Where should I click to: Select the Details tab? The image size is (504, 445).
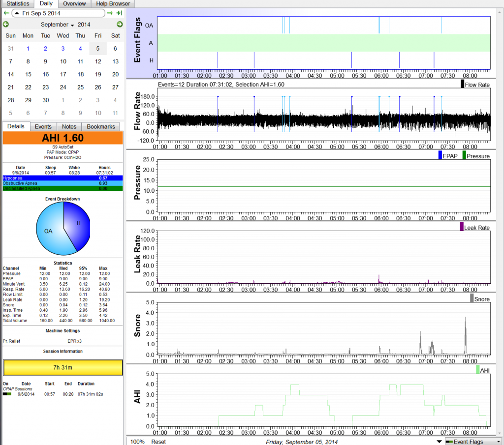(16, 126)
